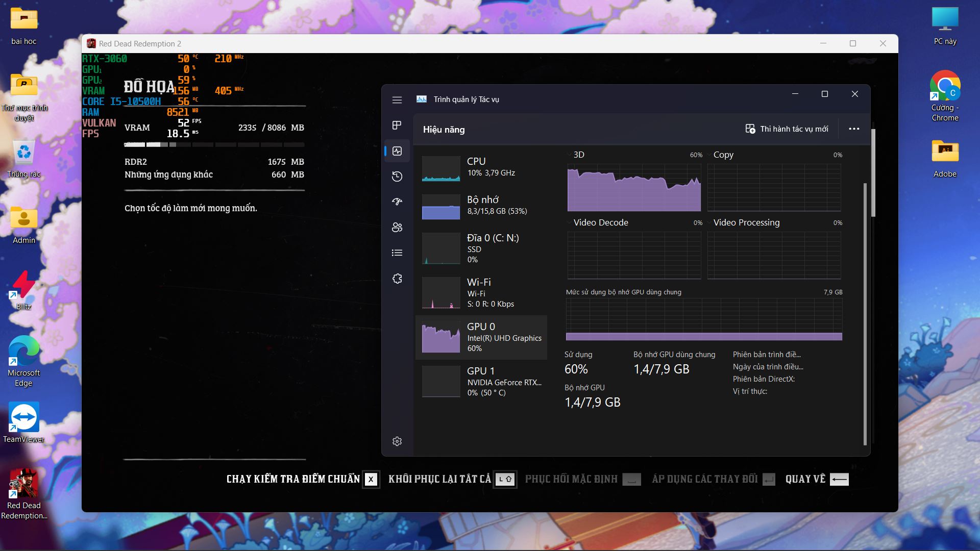Click the Red Dead Redemption 2 window title icon
Viewport: 980px width, 551px height.
(x=91, y=43)
